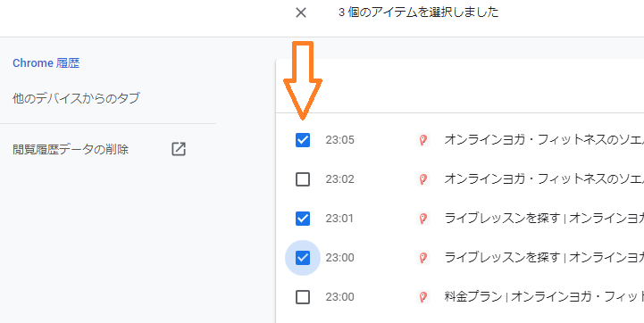644x323 pixels.
Task: Check the 料金プラン entry checkbox
Action: 303,297
